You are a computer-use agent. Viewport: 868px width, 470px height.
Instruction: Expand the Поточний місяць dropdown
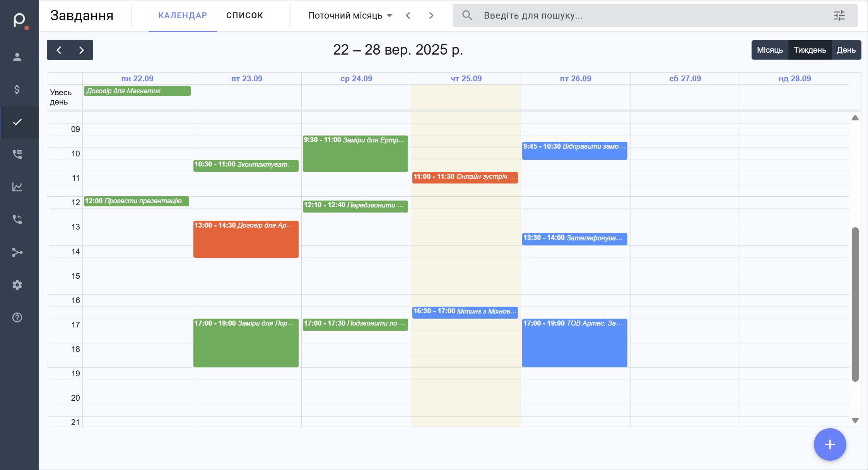(x=350, y=15)
